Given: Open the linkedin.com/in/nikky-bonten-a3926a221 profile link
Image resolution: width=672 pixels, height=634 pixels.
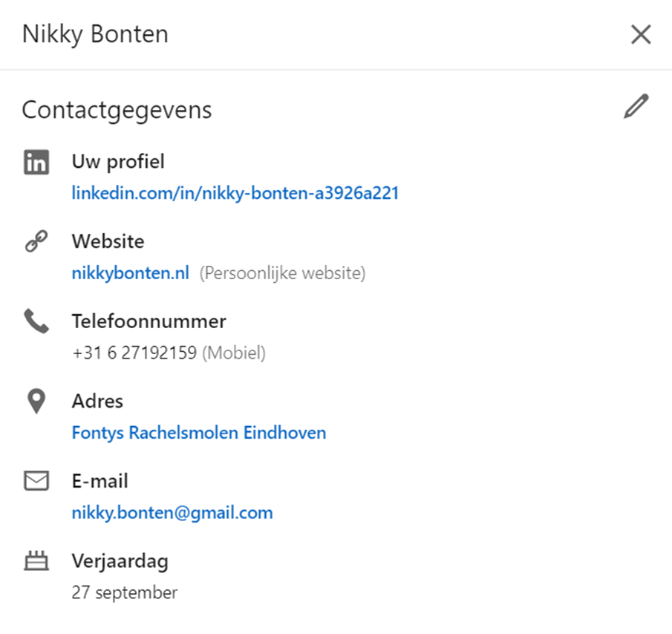Looking at the screenshot, I should (235, 193).
